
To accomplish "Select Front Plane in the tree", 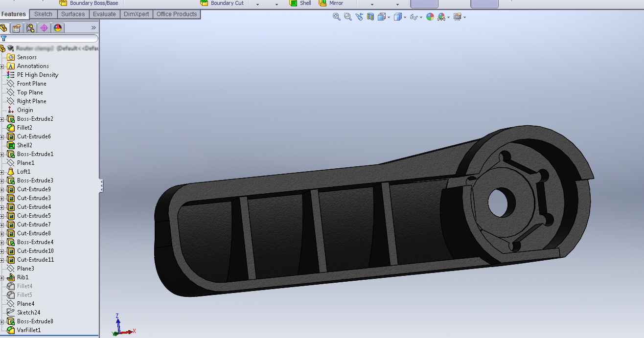I will [x=31, y=84].
